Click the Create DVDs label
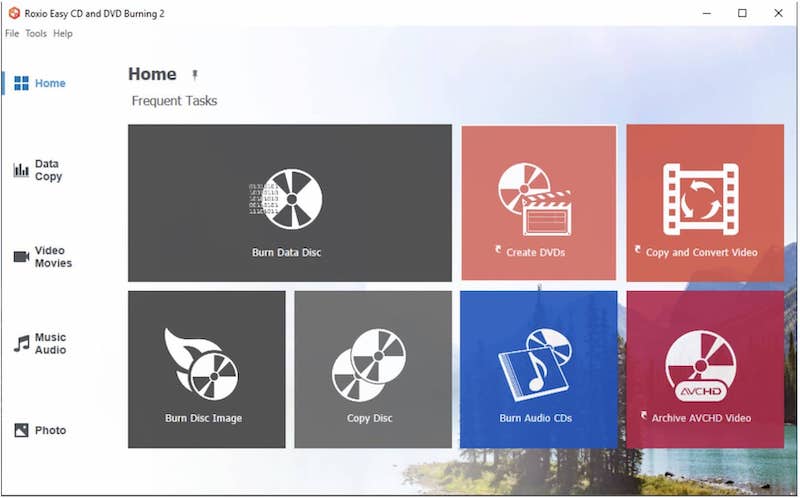The height and width of the screenshot is (498, 800). [536, 252]
